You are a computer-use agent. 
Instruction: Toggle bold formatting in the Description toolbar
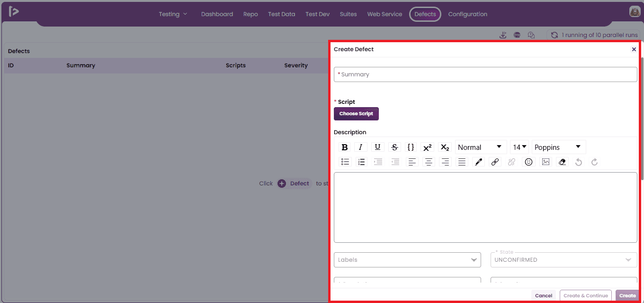(x=345, y=147)
